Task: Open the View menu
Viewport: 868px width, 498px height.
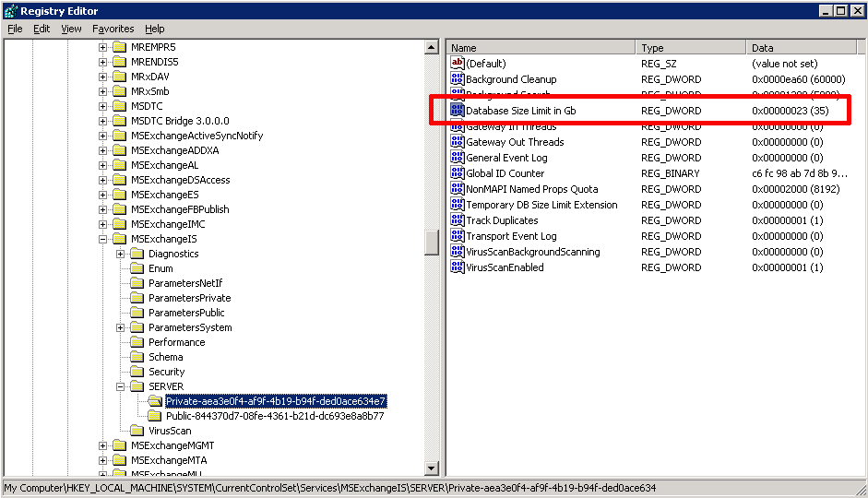Action: (71, 29)
